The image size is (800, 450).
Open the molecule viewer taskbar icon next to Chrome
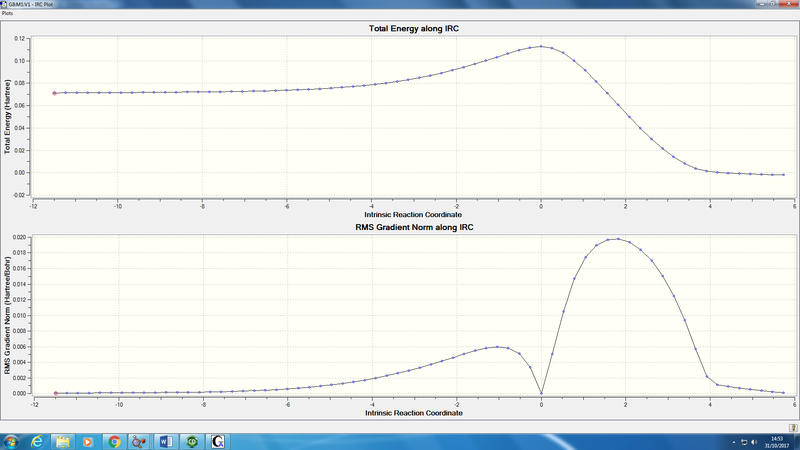pyautogui.click(x=139, y=442)
